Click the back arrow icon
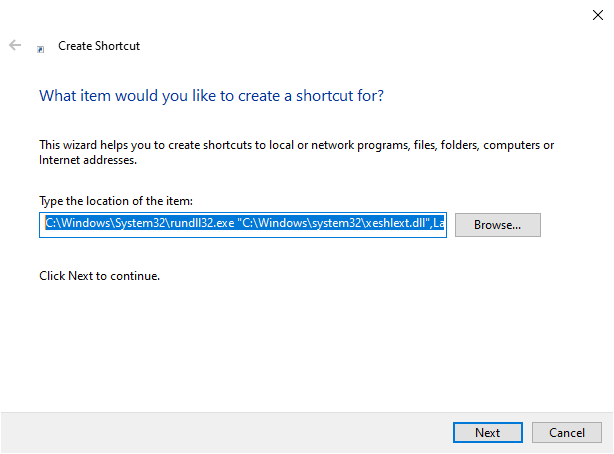 (x=15, y=45)
